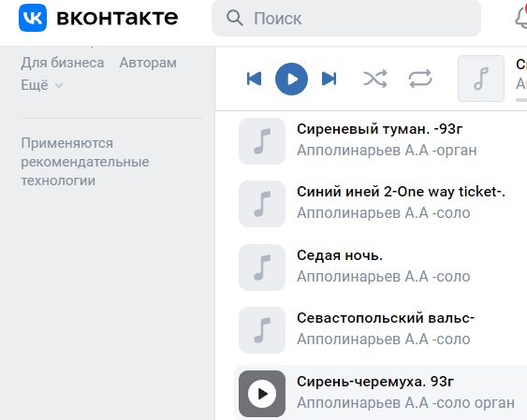Select the Сиреневый туман. -93г track cover
The width and height of the screenshot is (527, 420).
pyautogui.click(x=262, y=141)
